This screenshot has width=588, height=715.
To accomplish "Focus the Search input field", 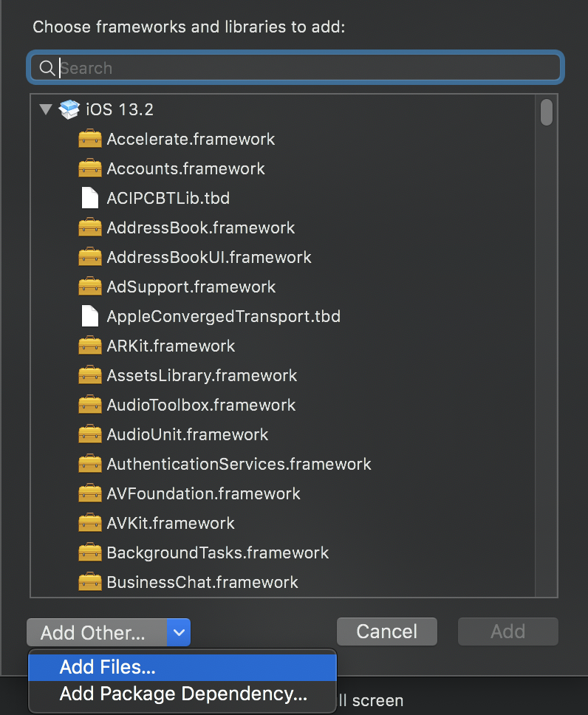I will pyautogui.click(x=295, y=68).
